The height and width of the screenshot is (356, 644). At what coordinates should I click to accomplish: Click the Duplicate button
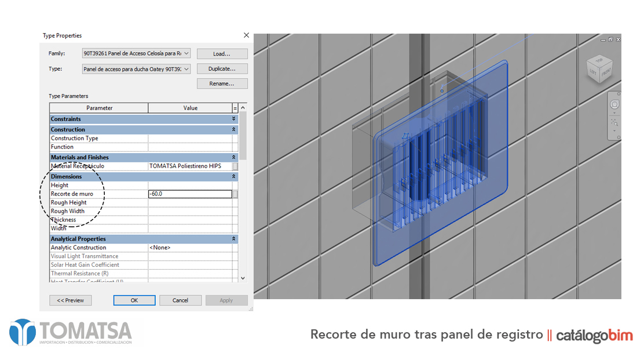click(222, 68)
